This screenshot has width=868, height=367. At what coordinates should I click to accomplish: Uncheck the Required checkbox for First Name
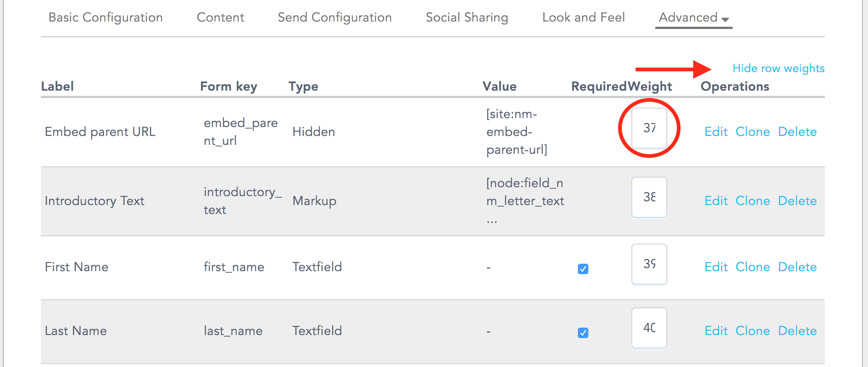point(583,269)
